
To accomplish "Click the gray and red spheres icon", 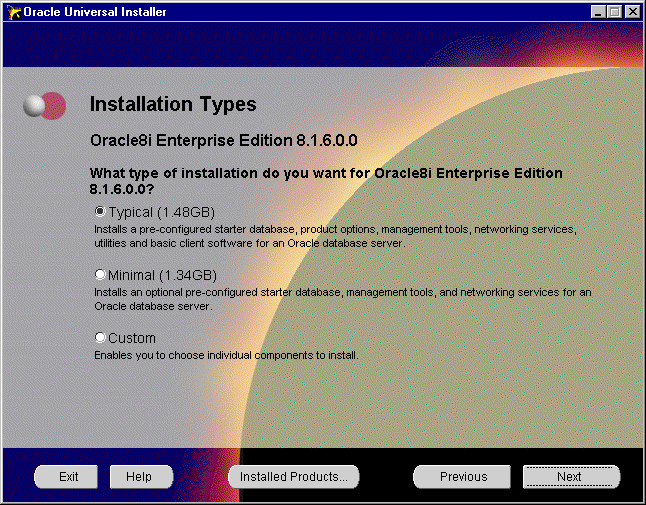I will 45,105.
